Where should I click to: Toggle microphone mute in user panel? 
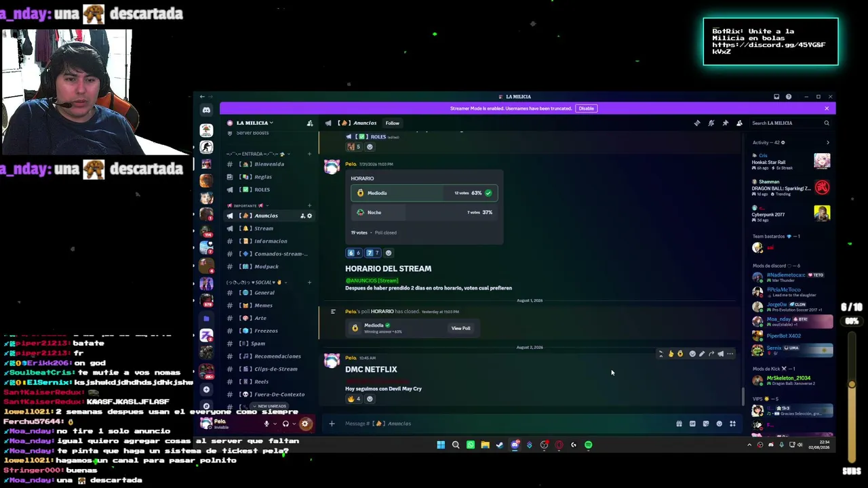267,424
